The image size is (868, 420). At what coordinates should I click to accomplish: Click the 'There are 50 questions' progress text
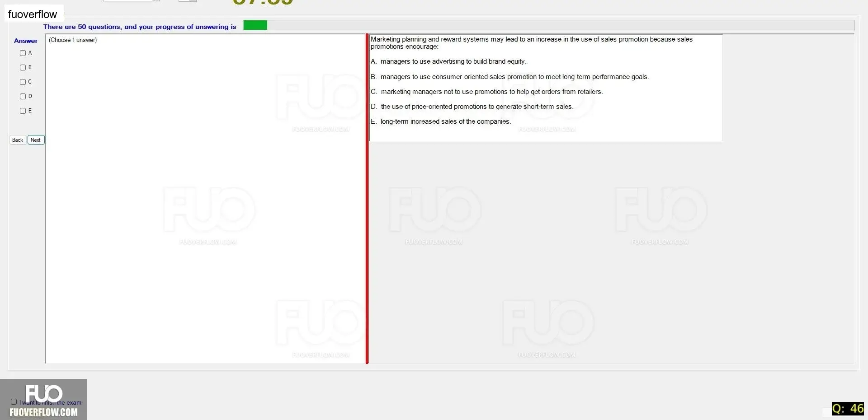pos(140,27)
